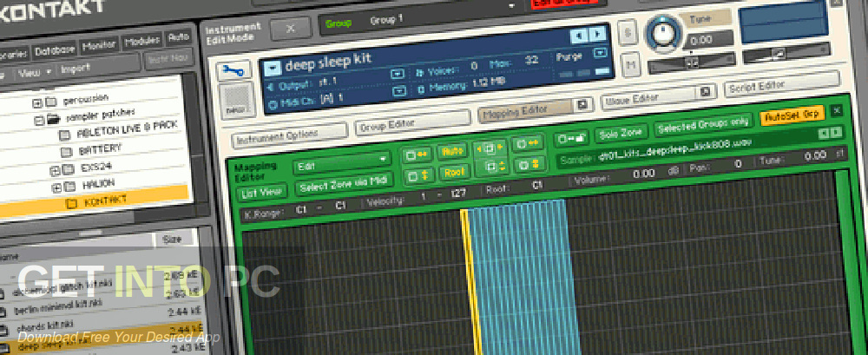Click the wrench instrument edit icon
The width and height of the screenshot is (868, 355).
click(233, 71)
